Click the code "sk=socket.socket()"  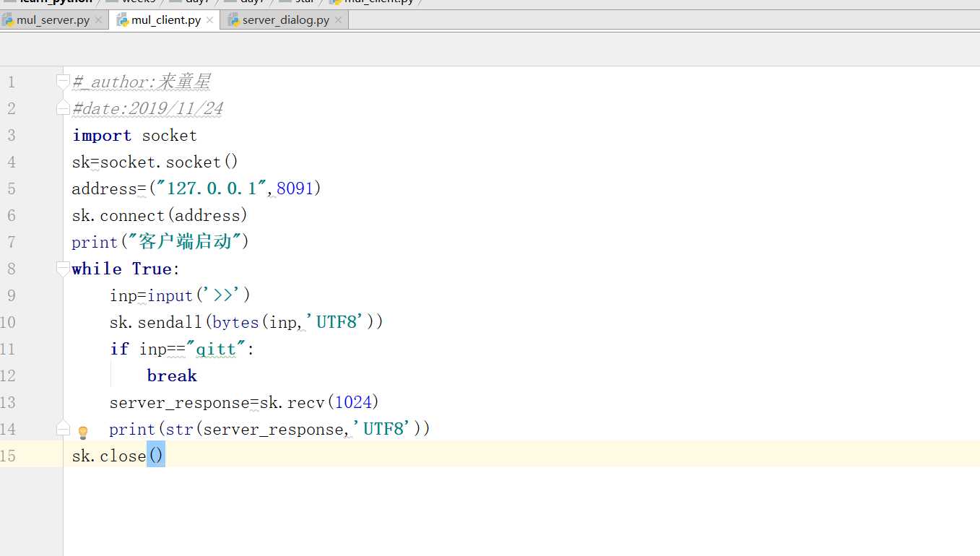[x=155, y=162]
